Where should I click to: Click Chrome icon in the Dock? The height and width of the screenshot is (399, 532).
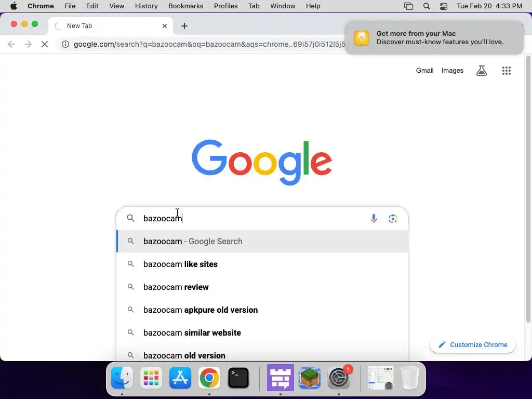209,378
